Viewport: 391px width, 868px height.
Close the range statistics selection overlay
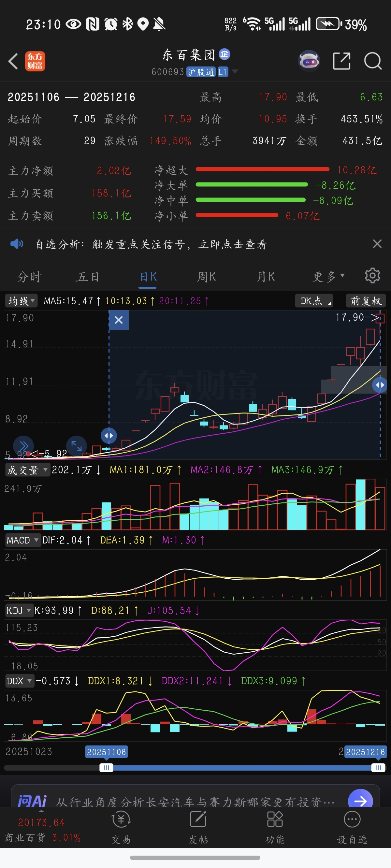119,320
